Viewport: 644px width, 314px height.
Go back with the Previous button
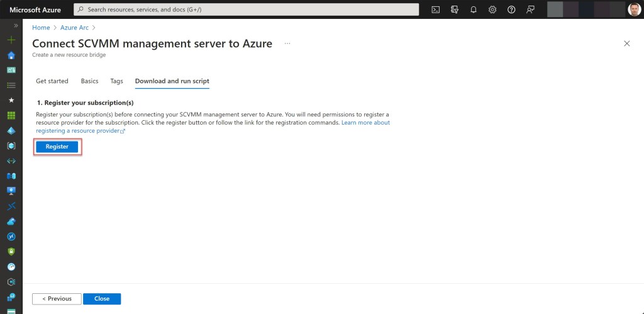point(57,299)
